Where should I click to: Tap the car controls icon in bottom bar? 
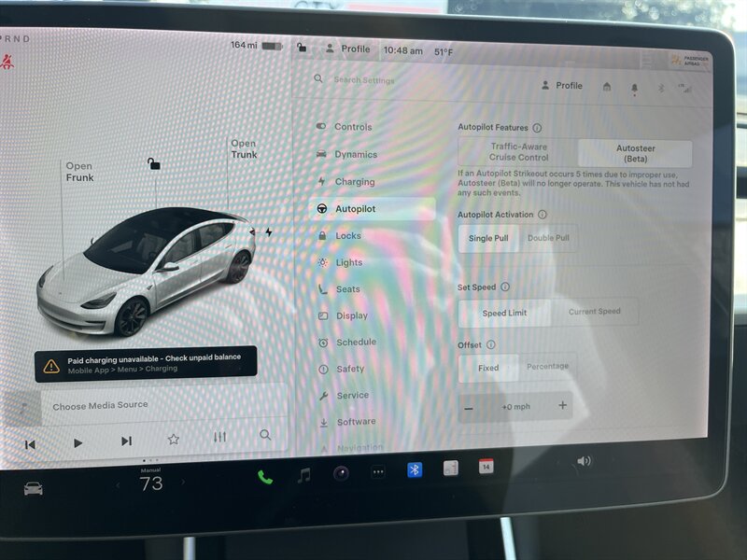[34, 488]
